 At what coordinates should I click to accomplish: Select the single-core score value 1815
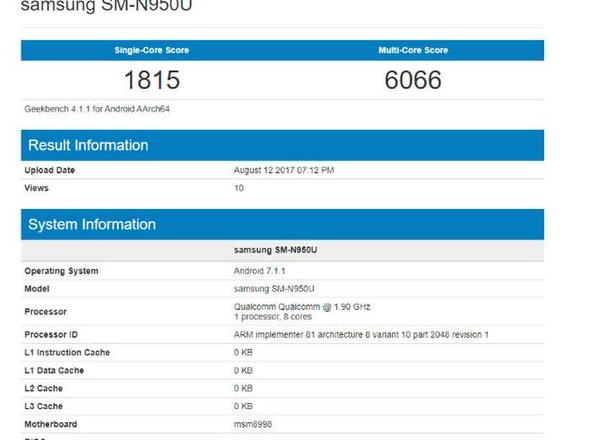(x=152, y=80)
